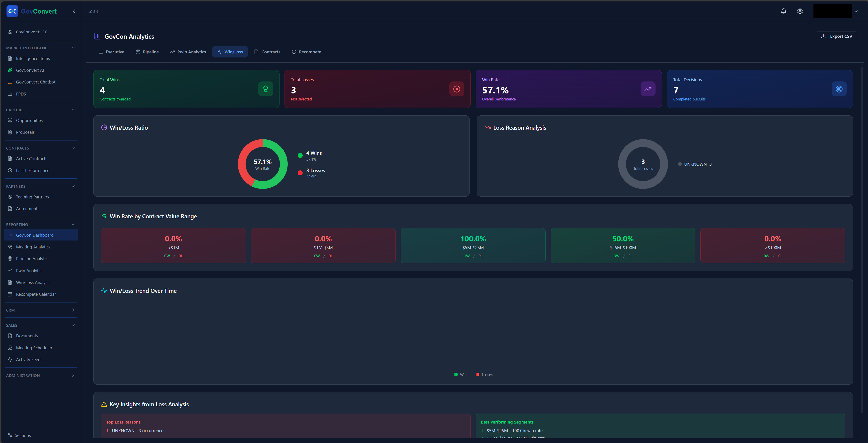
Task: Collapse sidebar with left chevron icon
Action: click(74, 11)
